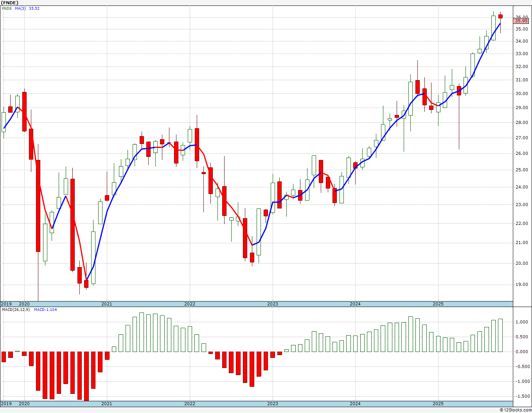Click the "22.00" price axis label
The image size is (532, 413).
pos(521,223)
